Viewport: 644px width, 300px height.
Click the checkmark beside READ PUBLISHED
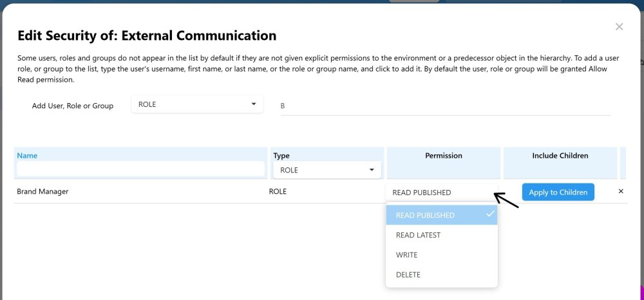490,214
